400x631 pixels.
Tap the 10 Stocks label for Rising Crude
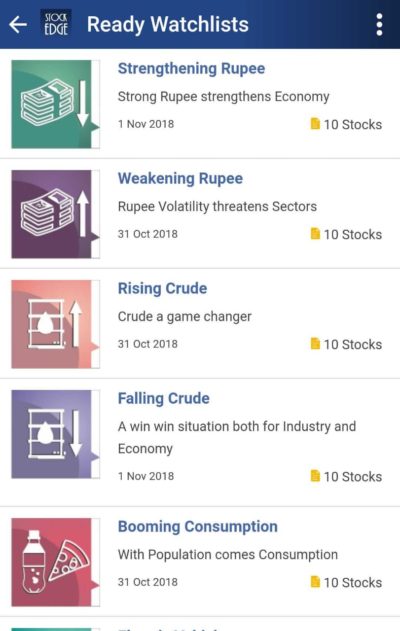tap(353, 344)
